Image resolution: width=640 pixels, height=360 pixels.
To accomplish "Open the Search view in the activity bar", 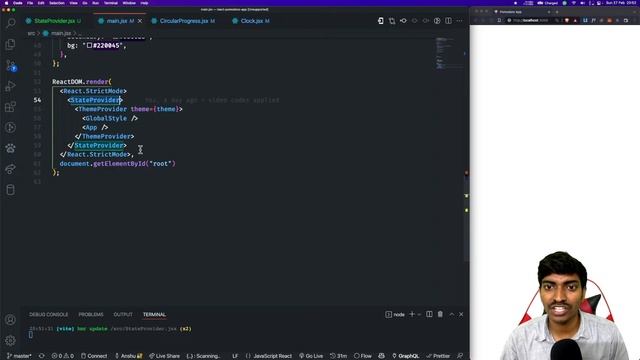I will (11, 23).
